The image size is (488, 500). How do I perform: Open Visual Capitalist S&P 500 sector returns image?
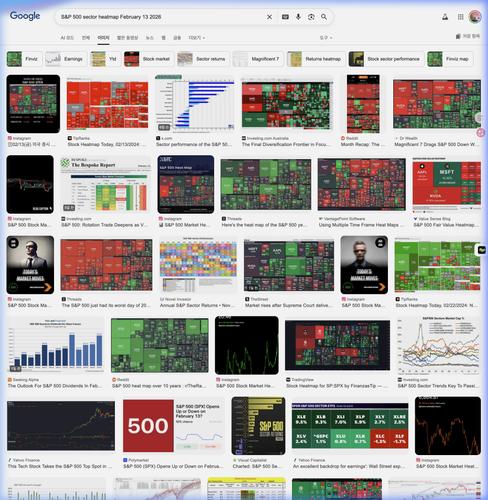(258, 426)
